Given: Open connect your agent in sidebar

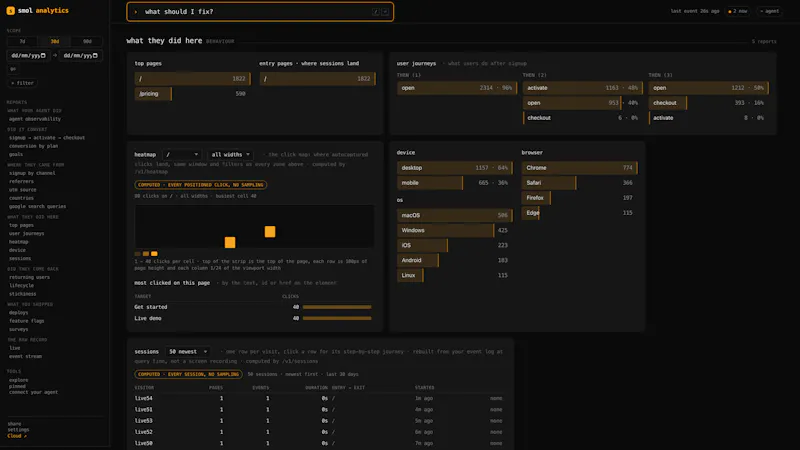Looking at the screenshot, I should tap(33, 392).
